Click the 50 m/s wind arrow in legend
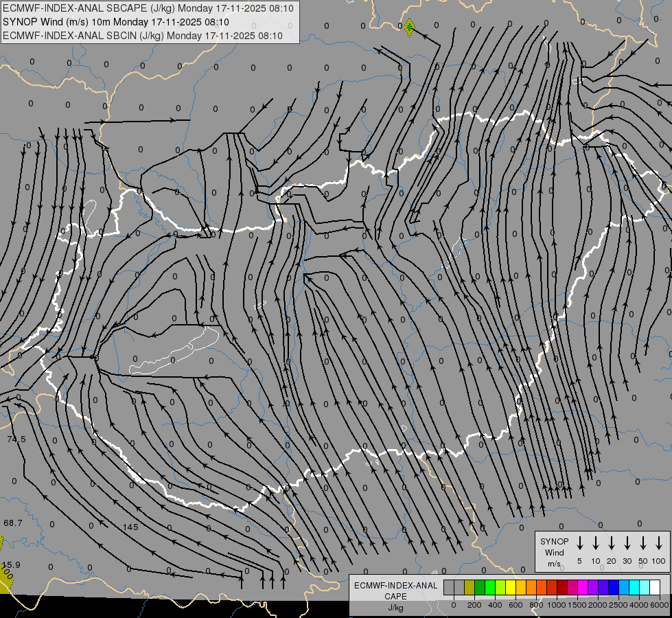 (643, 543)
